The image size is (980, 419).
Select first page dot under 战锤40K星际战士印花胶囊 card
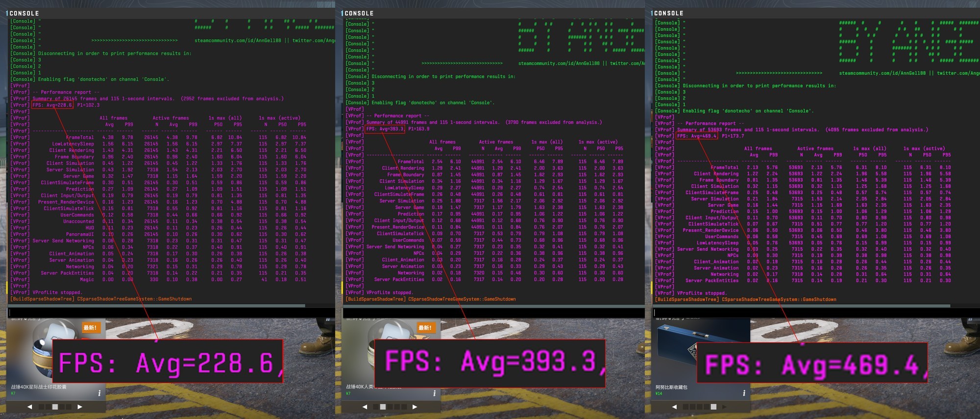41,407
